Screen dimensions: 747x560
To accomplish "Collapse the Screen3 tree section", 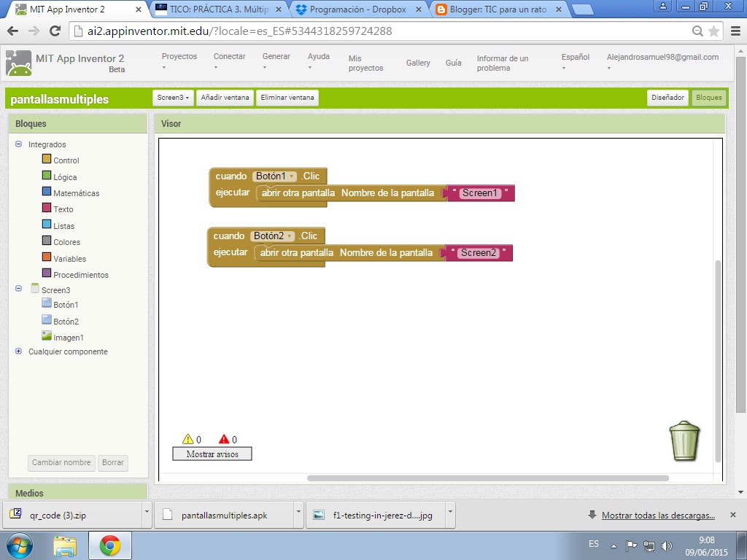I will point(18,288).
